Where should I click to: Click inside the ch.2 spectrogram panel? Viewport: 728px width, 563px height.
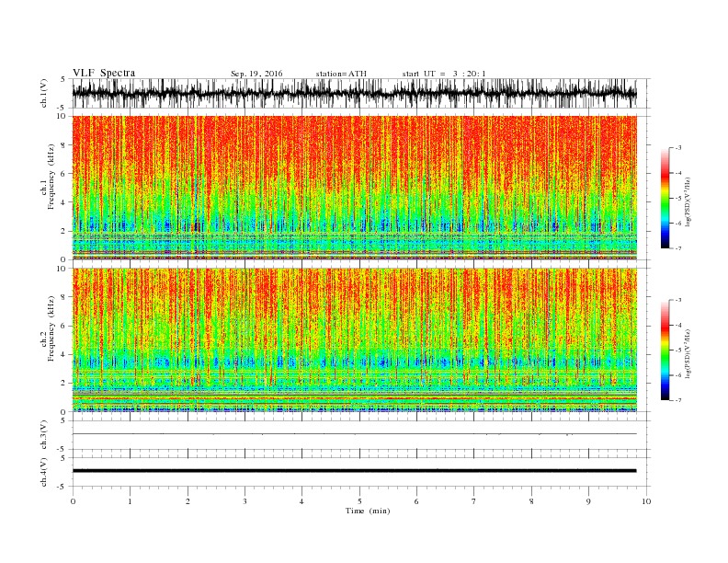click(355, 340)
